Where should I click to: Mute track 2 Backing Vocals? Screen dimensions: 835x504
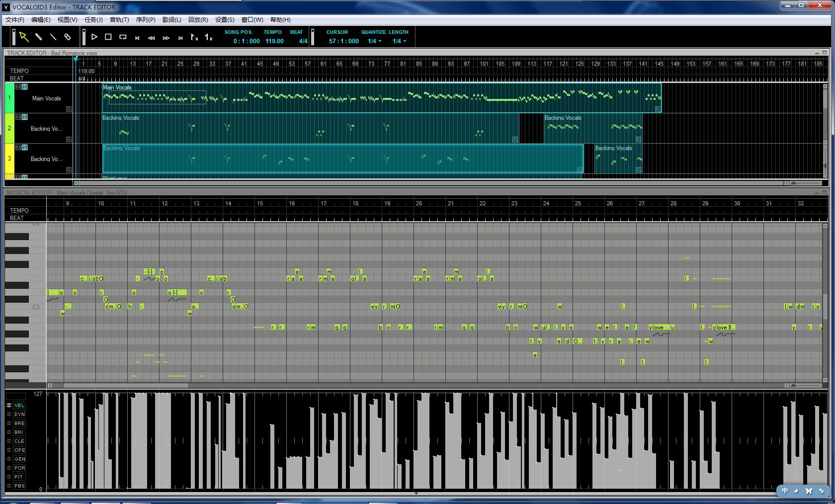pos(18,117)
